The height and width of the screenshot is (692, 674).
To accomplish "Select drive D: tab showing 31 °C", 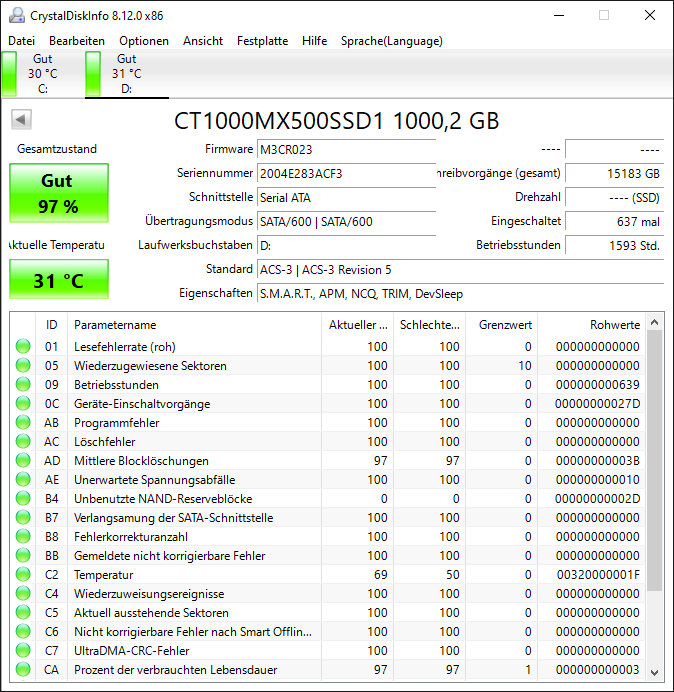I will [127, 74].
